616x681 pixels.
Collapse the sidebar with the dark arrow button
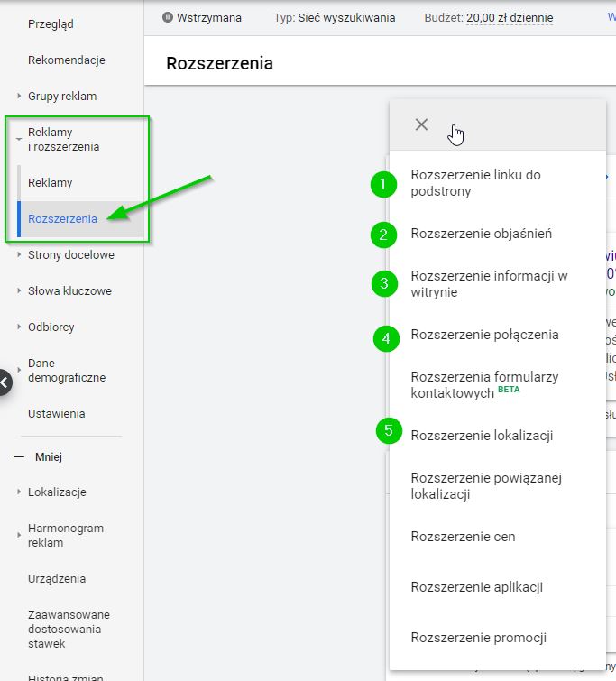(x=5, y=382)
